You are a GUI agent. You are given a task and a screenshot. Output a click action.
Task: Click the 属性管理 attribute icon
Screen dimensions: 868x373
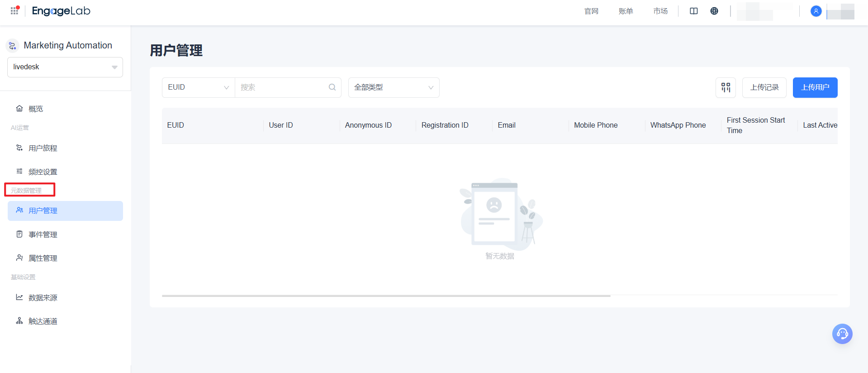tap(19, 258)
